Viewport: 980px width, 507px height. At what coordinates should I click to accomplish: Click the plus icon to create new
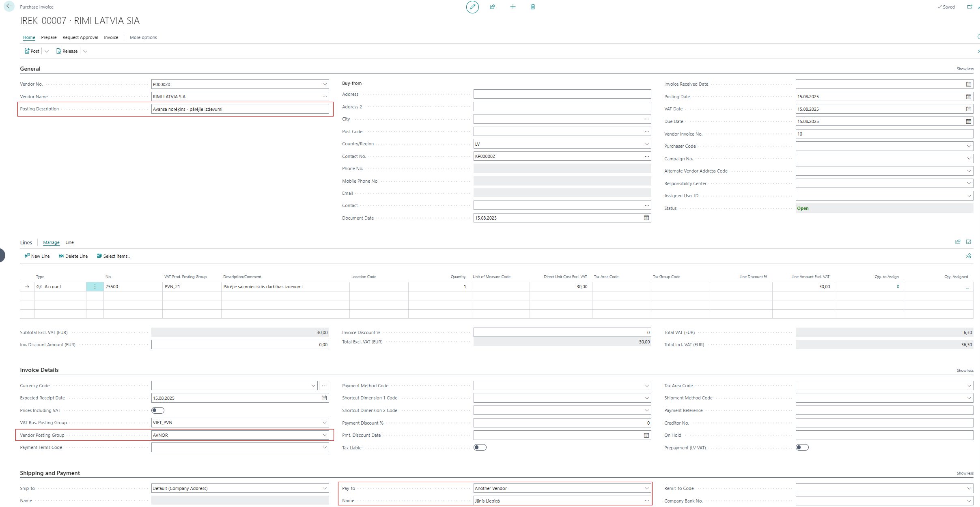click(x=513, y=7)
